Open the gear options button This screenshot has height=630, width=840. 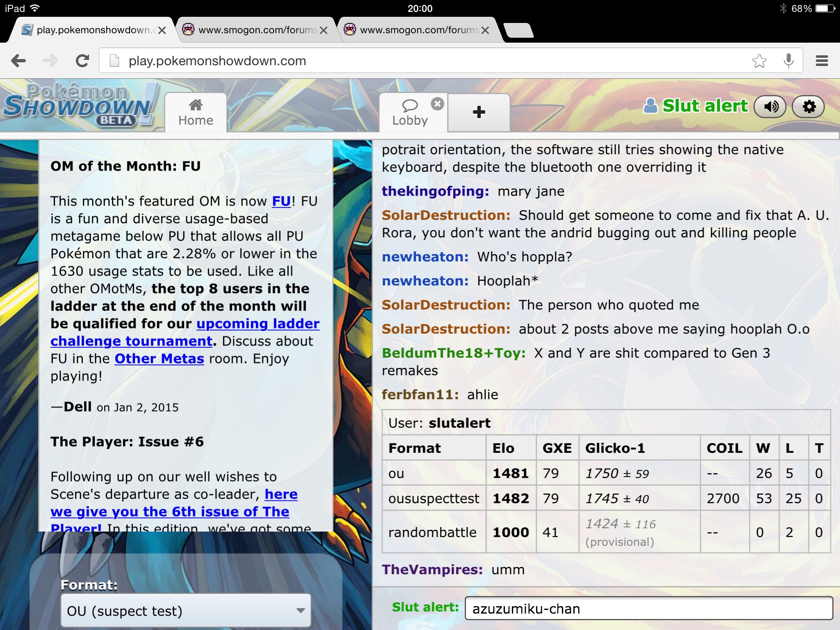(808, 107)
